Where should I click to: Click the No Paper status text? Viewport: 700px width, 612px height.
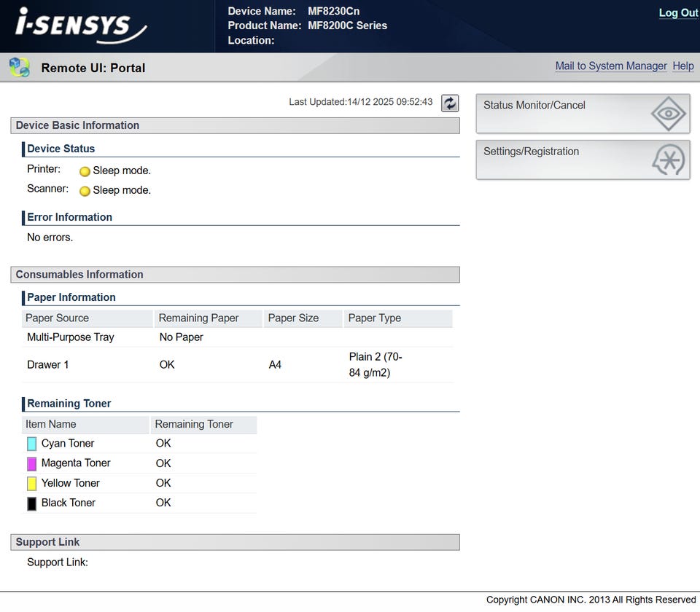(182, 337)
